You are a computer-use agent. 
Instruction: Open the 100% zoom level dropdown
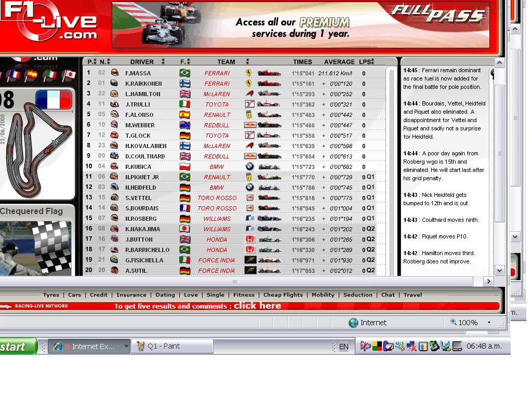coord(489,323)
